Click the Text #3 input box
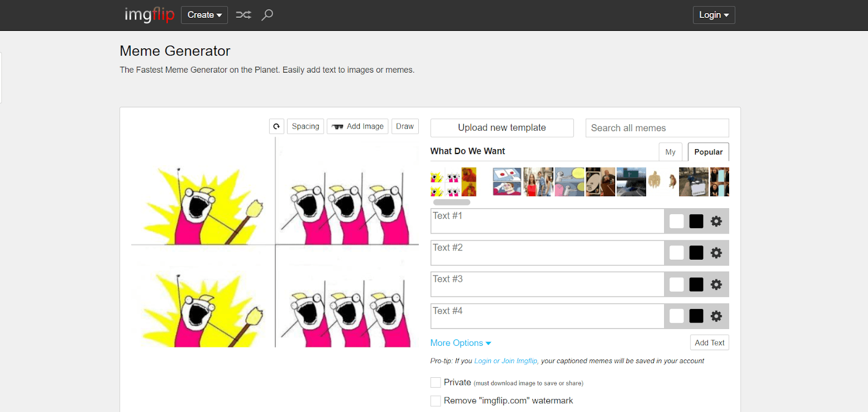Viewport: 868px width, 412px height. (x=547, y=285)
